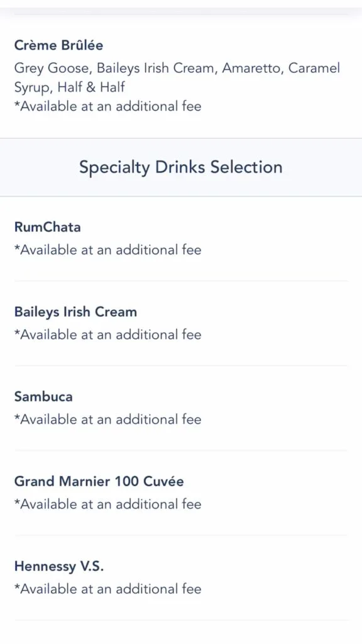
Task: Click the Half & Half ingredient text
Action: pyautogui.click(x=91, y=87)
